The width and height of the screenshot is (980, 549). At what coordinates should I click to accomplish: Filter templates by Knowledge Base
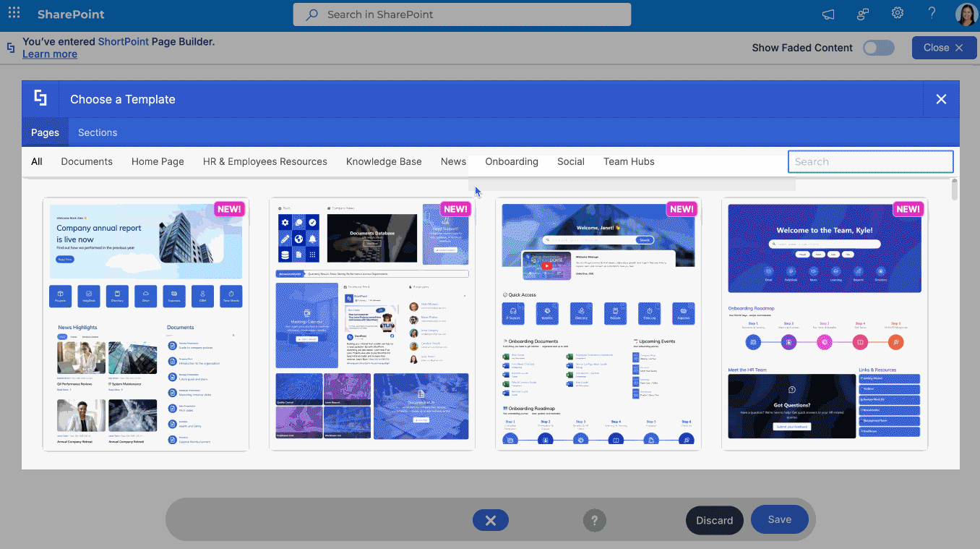[x=384, y=161]
